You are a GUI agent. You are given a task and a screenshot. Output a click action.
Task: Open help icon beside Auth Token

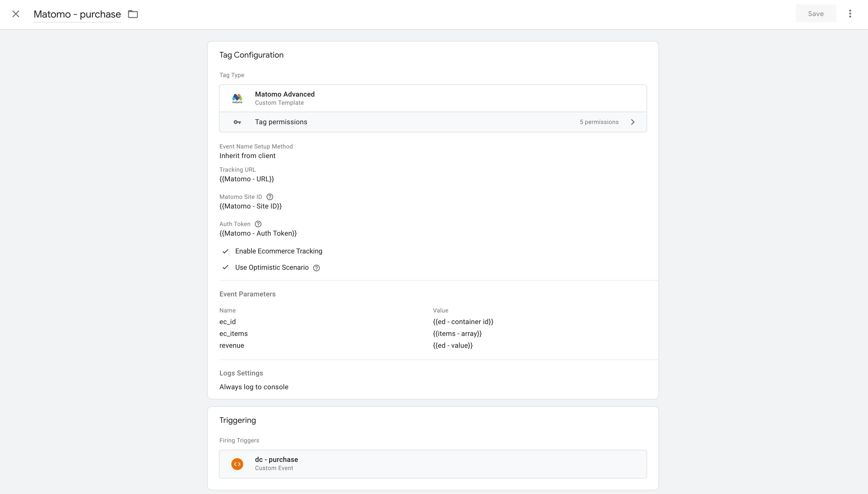(x=258, y=224)
